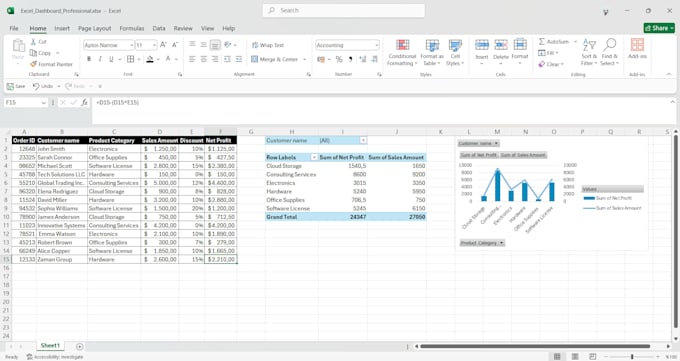Expand the font name dropdown

(131, 45)
